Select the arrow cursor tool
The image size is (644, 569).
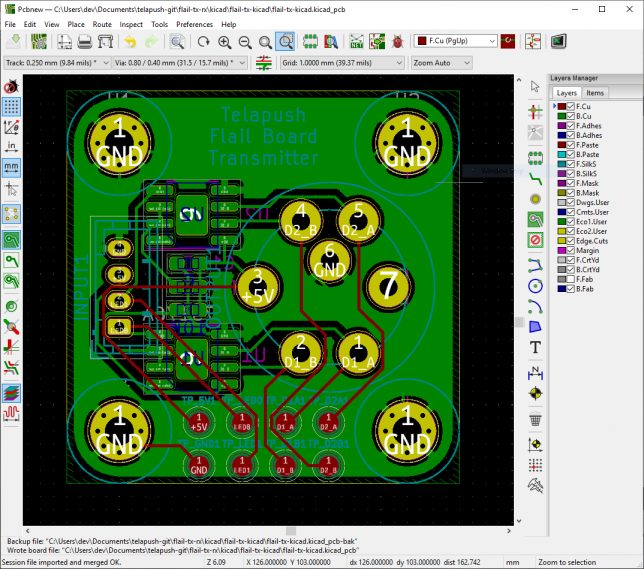[x=535, y=87]
